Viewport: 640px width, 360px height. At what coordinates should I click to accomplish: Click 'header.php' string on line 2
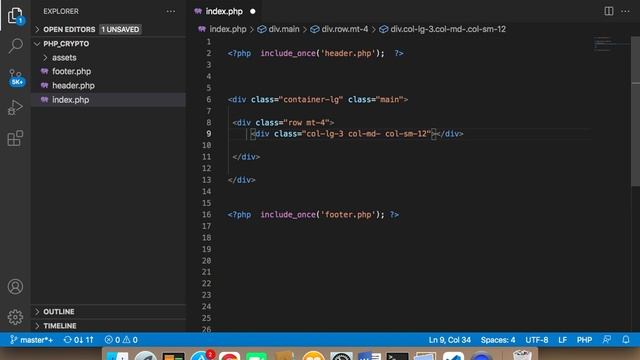[348, 53]
